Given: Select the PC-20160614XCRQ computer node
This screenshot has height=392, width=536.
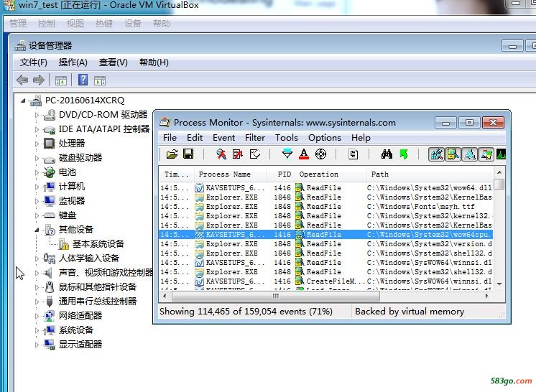Looking at the screenshot, I should 85,101.
